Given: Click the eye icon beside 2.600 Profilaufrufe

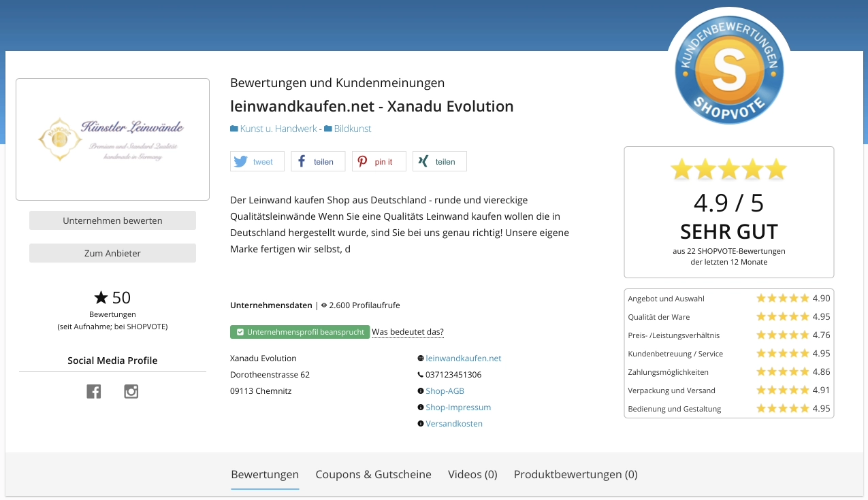Looking at the screenshot, I should pos(325,305).
